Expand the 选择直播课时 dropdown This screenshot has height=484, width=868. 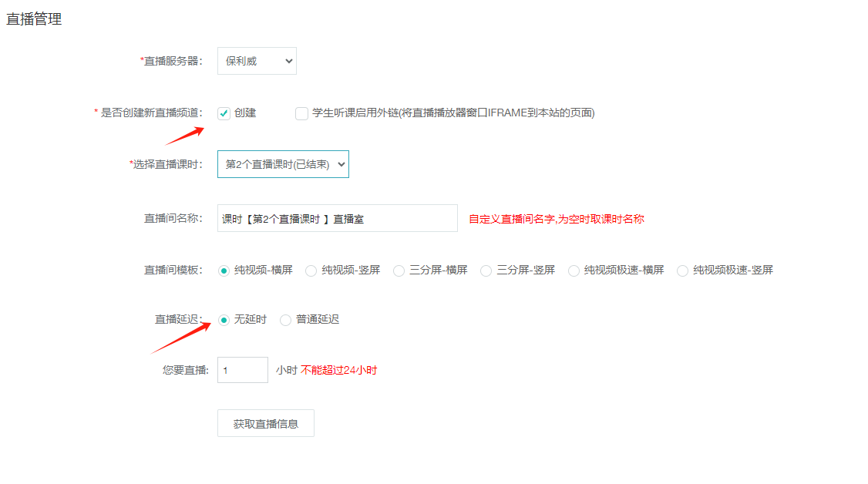pos(283,164)
